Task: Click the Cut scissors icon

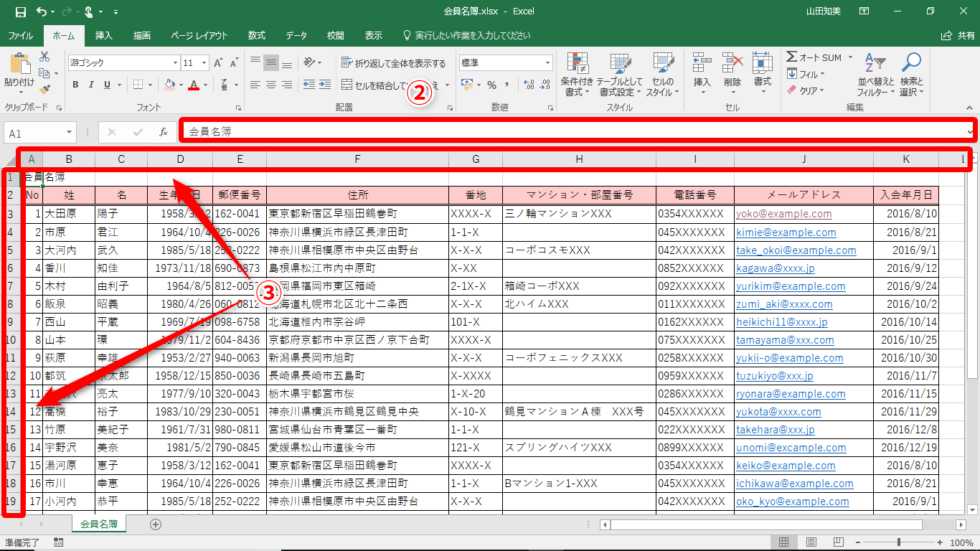Action: pos(44,57)
